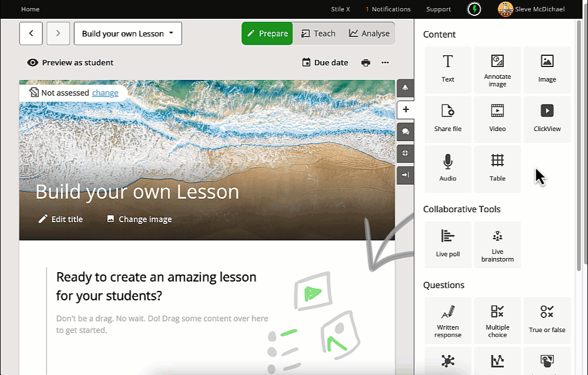
Task: Add a Text content block
Action: click(x=447, y=70)
